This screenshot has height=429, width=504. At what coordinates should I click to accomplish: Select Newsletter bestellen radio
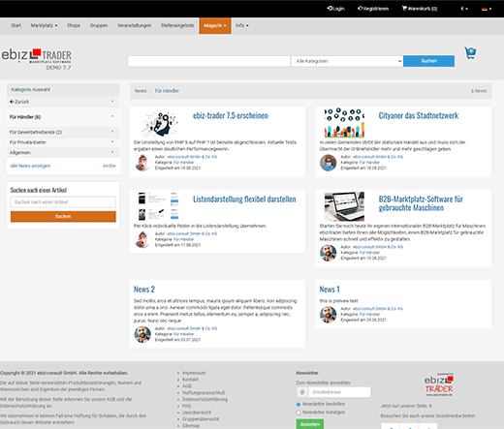pyautogui.click(x=299, y=404)
